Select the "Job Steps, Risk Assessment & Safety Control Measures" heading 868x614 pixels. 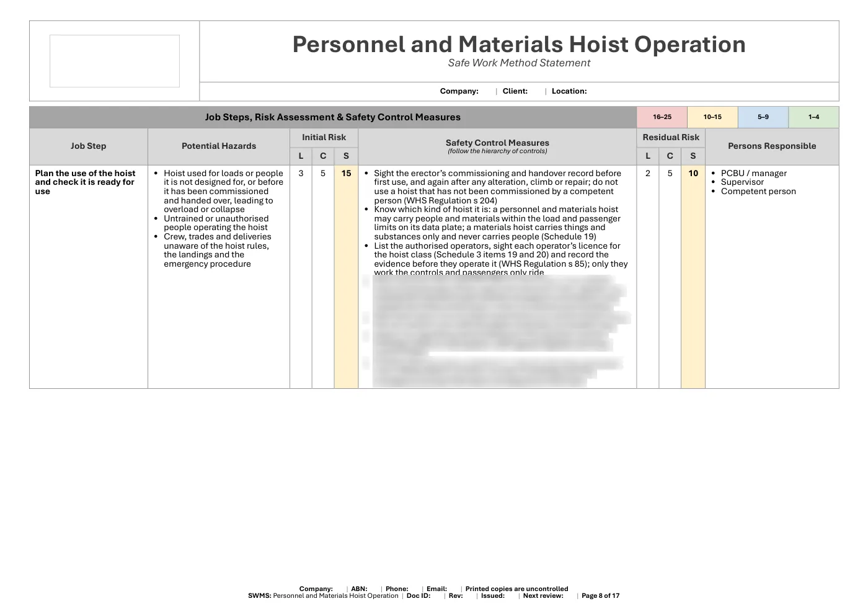coord(333,117)
